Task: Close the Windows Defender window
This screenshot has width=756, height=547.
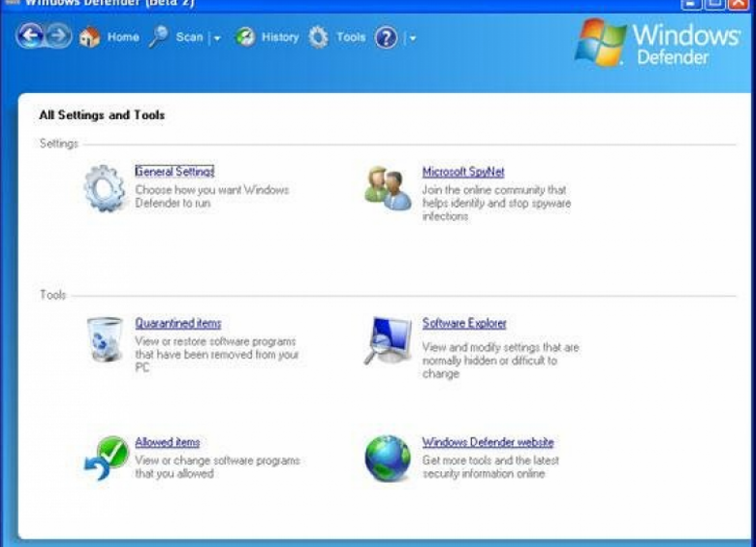Action: tap(740, 4)
